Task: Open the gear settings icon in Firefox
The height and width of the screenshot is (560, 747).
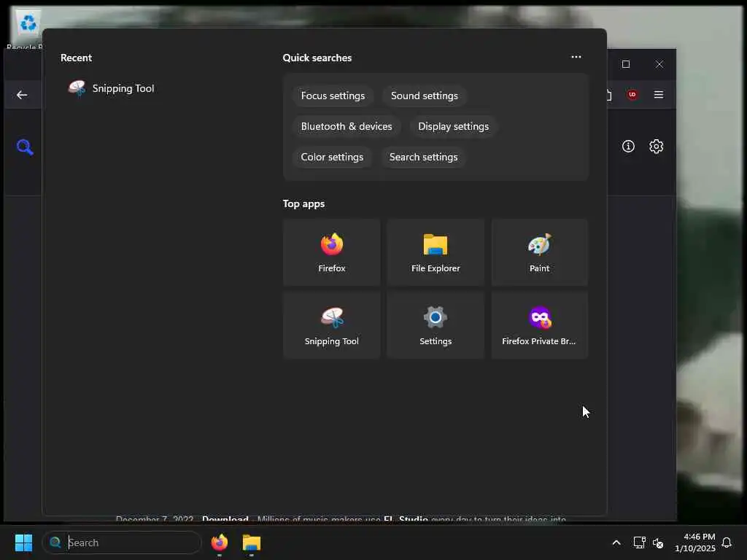Action: click(656, 146)
